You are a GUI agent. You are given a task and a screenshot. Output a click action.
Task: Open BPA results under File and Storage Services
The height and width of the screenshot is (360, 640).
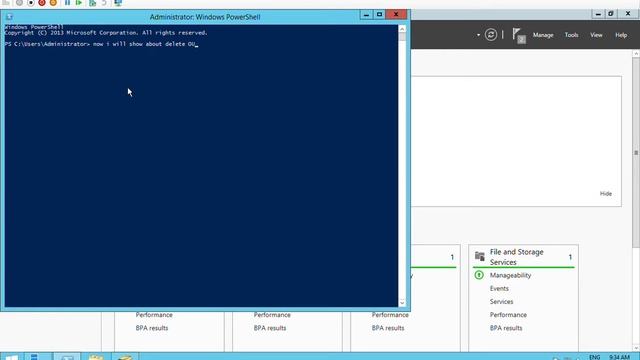coord(506,328)
